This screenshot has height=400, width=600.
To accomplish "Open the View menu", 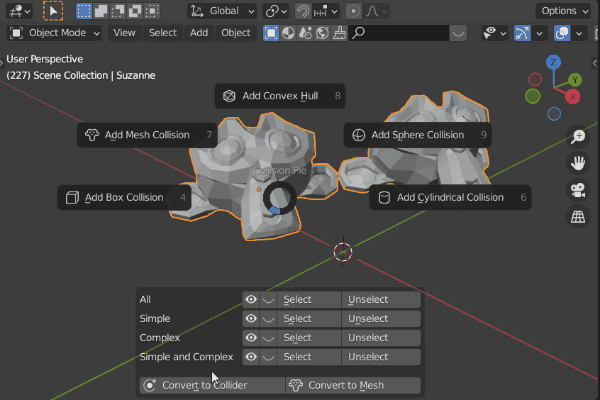I will [124, 32].
